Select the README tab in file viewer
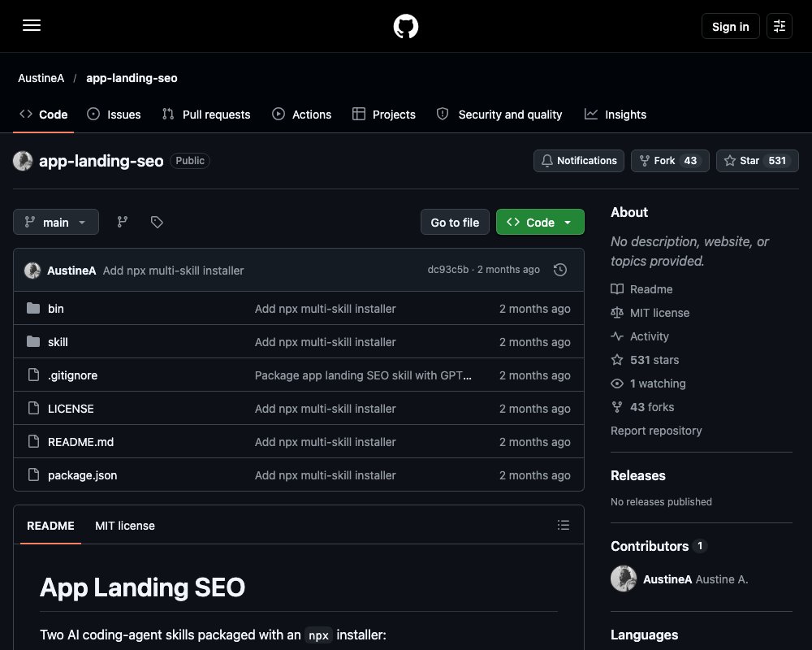The image size is (812, 650). [x=50, y=526]
